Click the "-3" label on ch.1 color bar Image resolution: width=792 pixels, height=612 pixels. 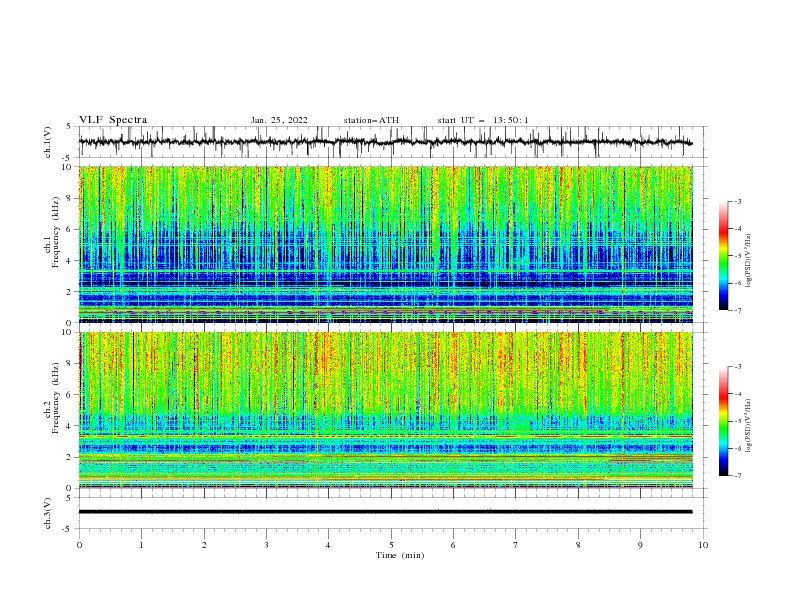pos(738,201)
